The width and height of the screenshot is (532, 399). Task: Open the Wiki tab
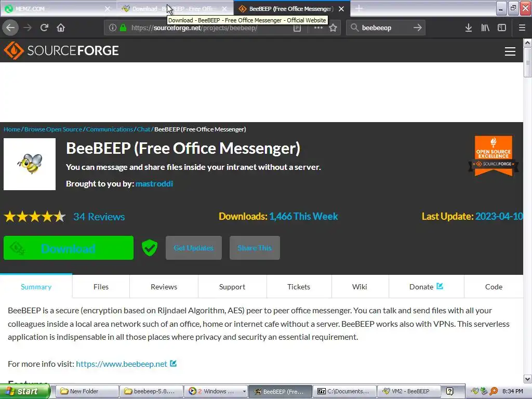(360, 287)
